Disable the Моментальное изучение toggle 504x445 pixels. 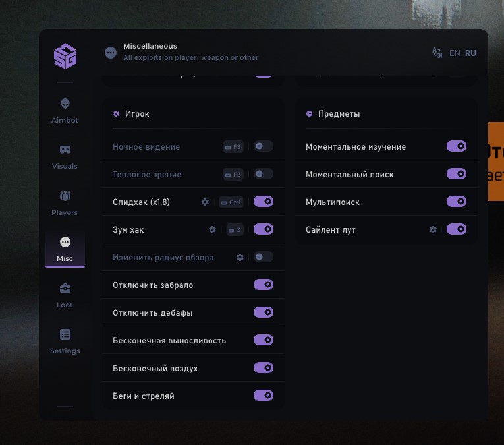coord(457,146)
